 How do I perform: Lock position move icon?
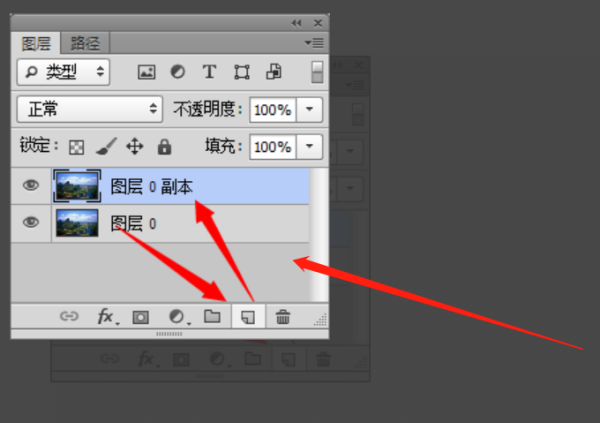coord(135,147)
